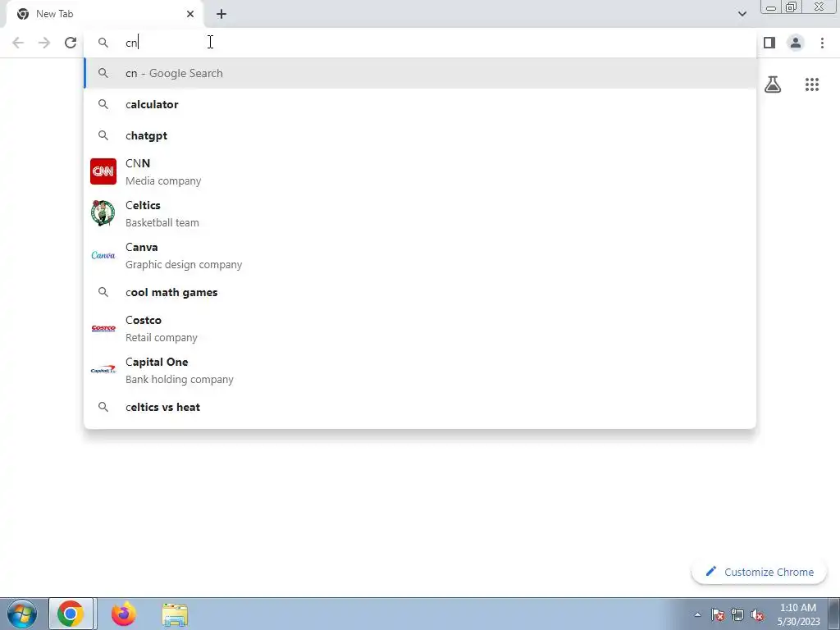Open the network status tray icon
Image resolution: width=840 pixels, height=630 pixels.
737,614
